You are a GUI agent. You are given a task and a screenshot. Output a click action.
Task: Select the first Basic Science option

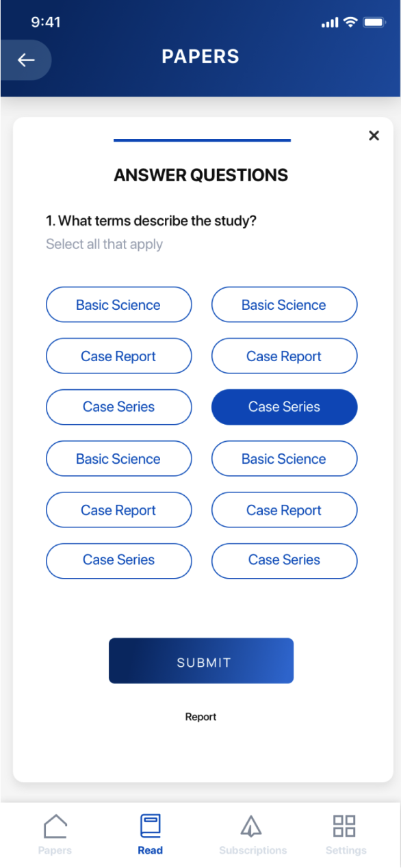118,304
